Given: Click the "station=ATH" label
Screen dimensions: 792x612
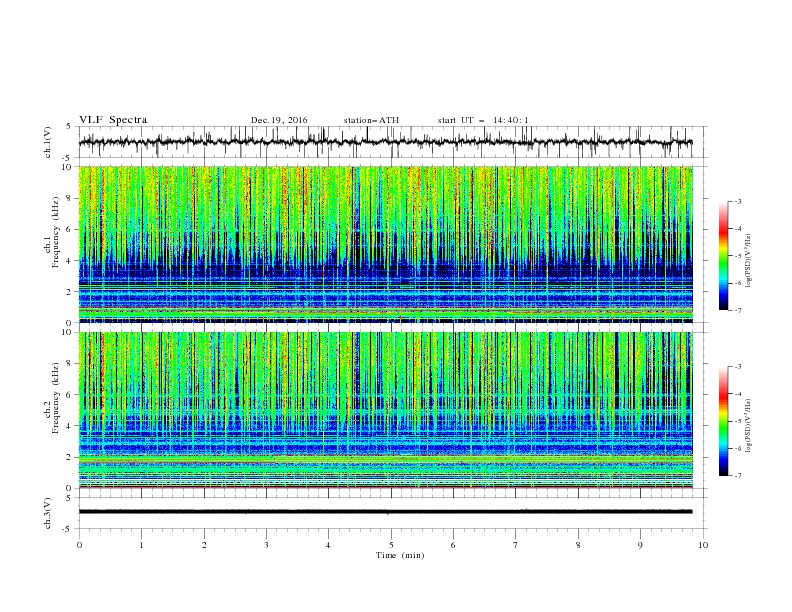Looking at the screenshot, I should tap(371, 120).
